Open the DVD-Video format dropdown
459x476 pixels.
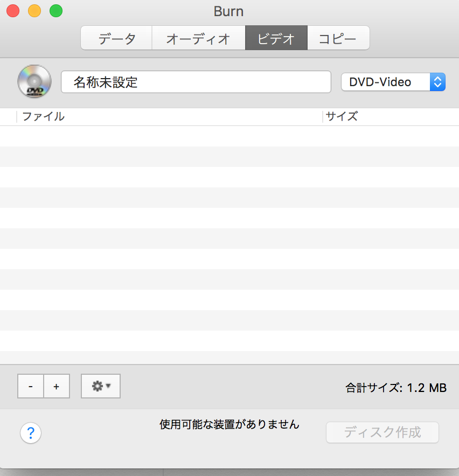pos(393,82)
